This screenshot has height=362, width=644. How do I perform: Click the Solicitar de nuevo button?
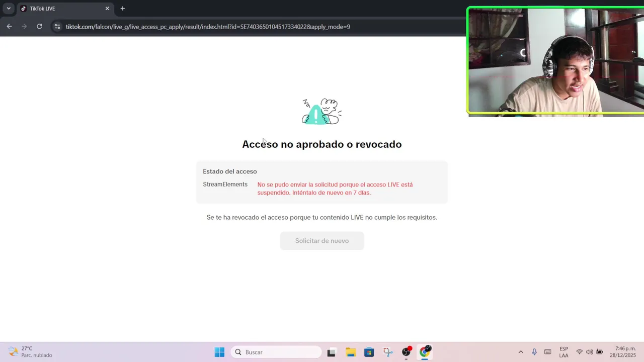point(322,241)
